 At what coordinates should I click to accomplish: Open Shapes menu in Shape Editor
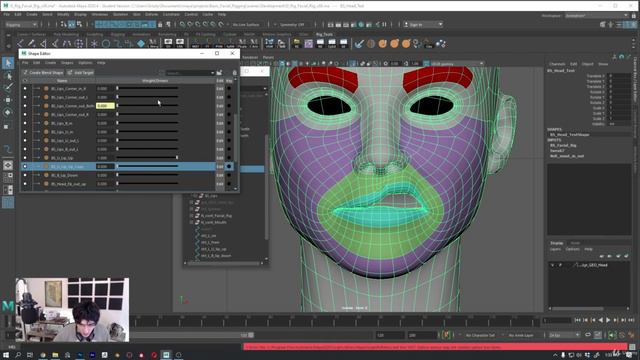coord(67,63)
